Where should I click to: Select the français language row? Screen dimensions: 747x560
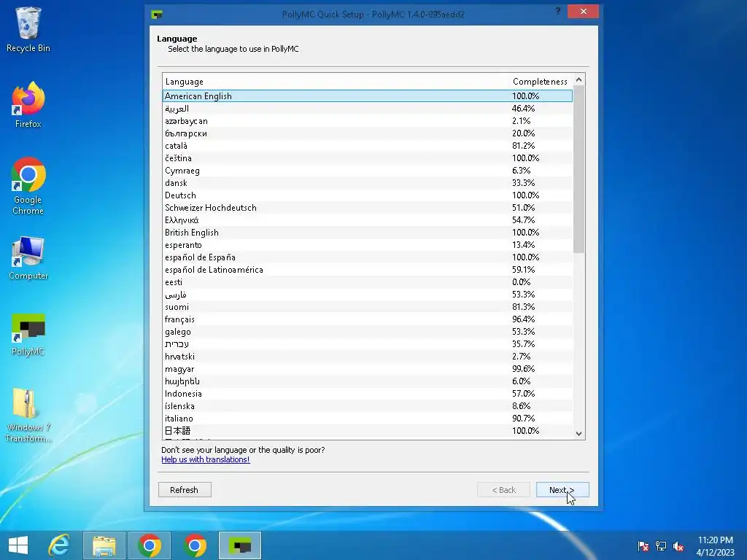[x=368, y=319]
